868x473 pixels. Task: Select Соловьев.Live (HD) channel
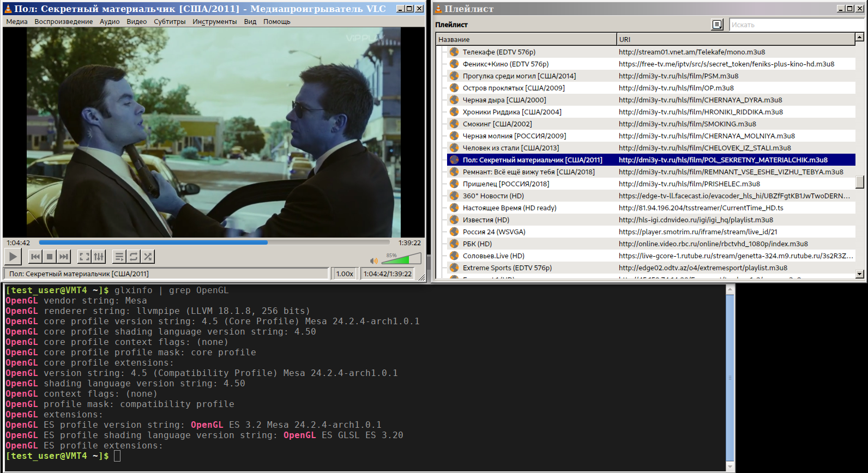(651, 256)
